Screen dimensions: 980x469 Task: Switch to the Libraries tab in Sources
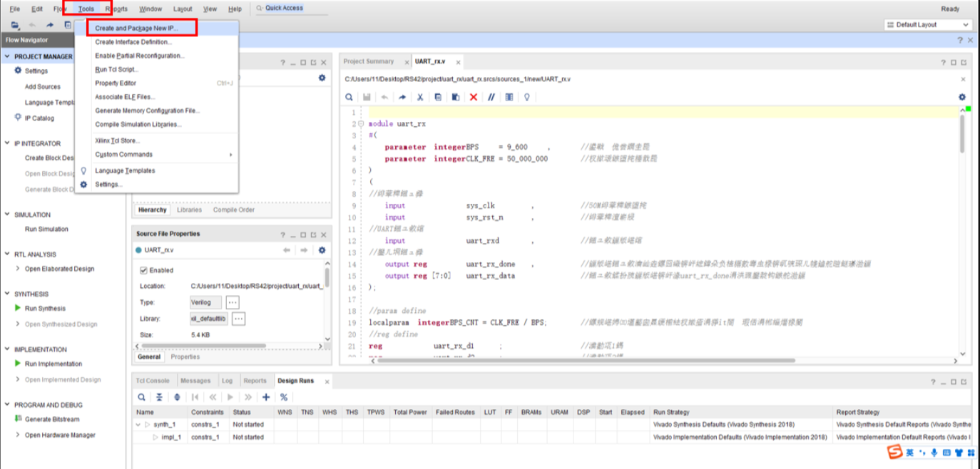(189, 210)
